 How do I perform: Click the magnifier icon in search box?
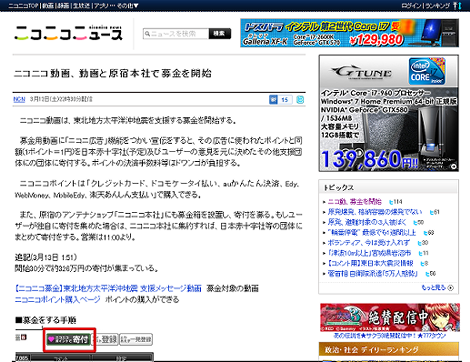[147, 34]
